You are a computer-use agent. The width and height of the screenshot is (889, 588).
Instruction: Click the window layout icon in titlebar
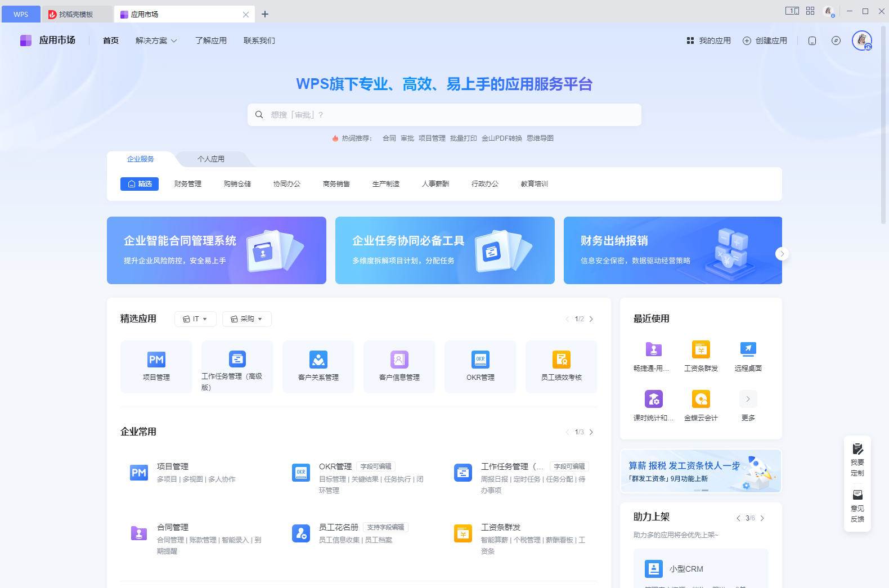click(792, 11)
